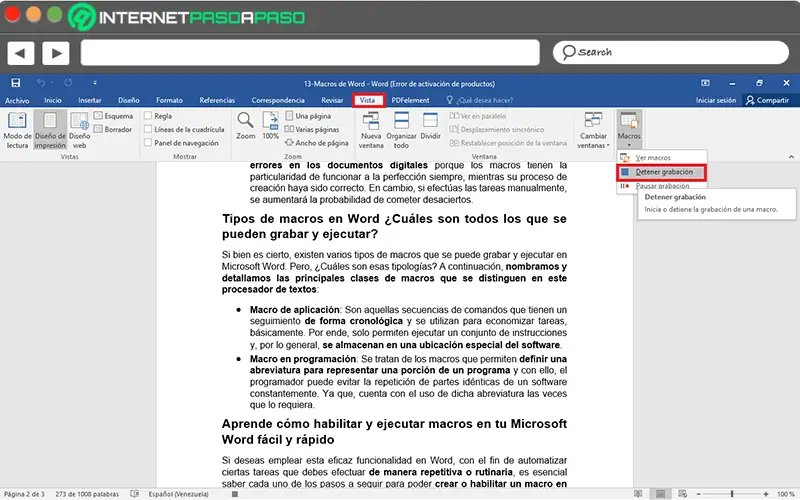Screen dimensions: 800x500
Task: Click the Compartir button
Action: coord(767,101)
